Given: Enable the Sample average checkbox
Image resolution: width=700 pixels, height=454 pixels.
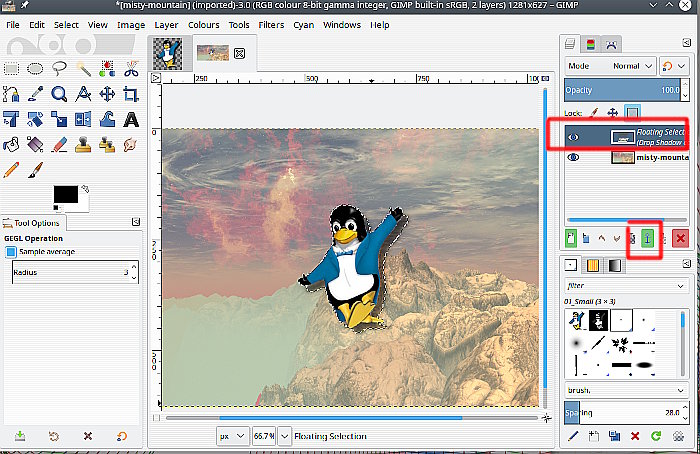Looking at the screenshot, I should click(x=11, y=252).
